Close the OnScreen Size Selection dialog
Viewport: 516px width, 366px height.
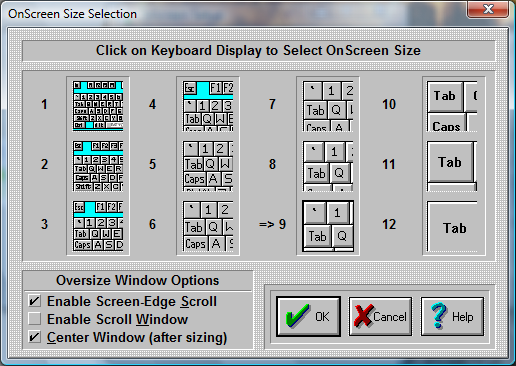click(x=488, y=9)
